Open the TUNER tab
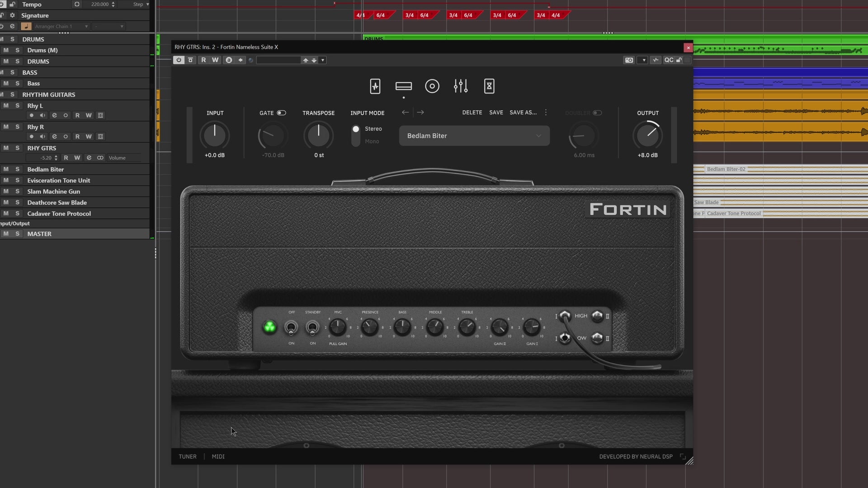This screenshot has width=868, height=488. [x=188, y=457]
